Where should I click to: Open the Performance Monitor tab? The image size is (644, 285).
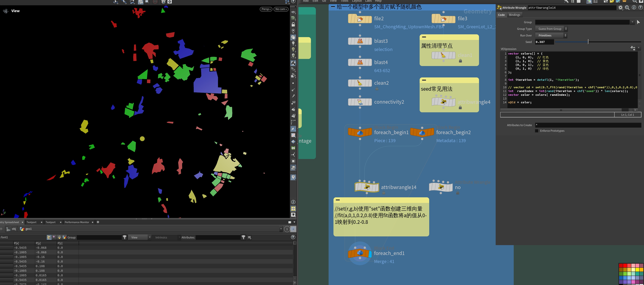[77, 222]
